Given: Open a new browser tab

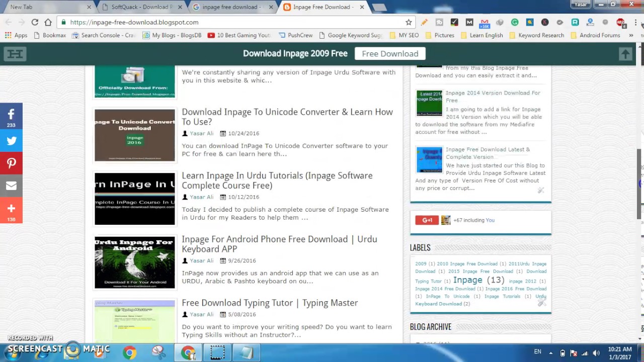Looking at the screenshot, I should pyautogui.click(x=379, y=7).
